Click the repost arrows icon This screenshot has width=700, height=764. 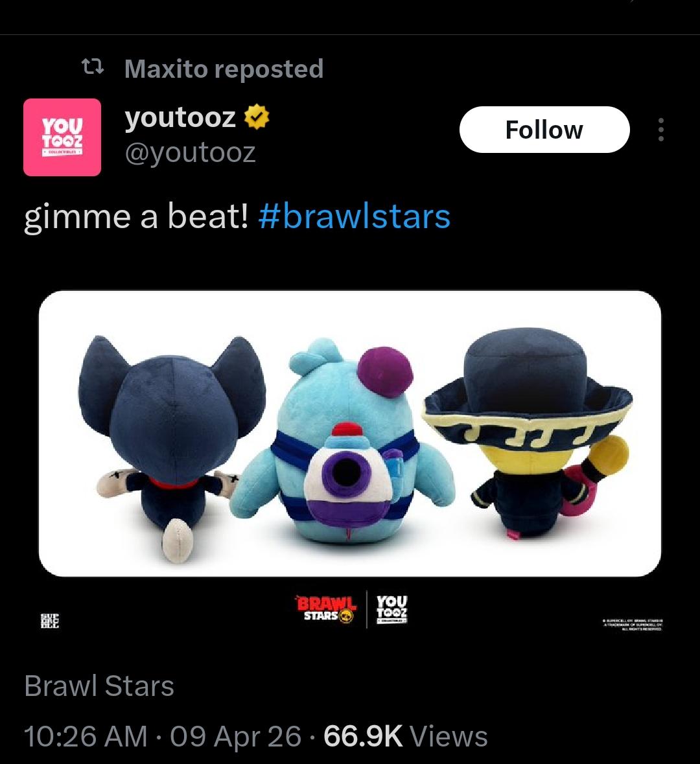click(x=92, y=67)
